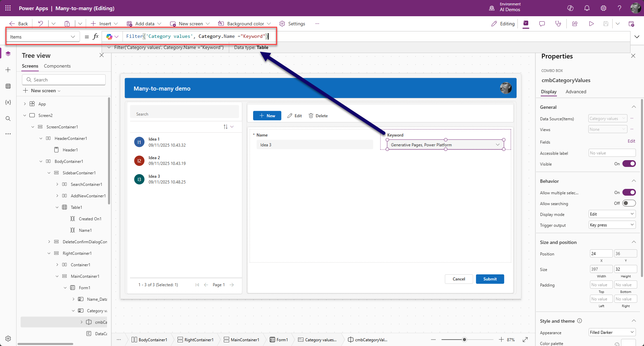Viewport: 644px width, 346px height.
Task: Click the Preview app play icon
Action: pyautogui.click(x=591, y=24)
